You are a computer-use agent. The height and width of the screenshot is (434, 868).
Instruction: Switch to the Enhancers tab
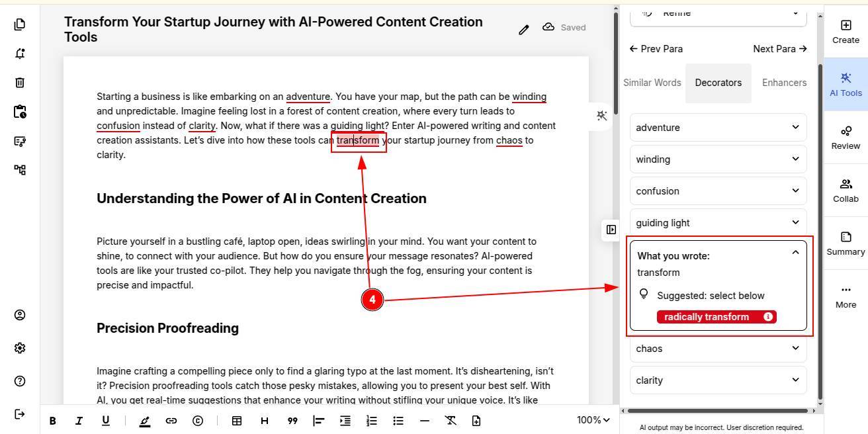coord(784,83)
